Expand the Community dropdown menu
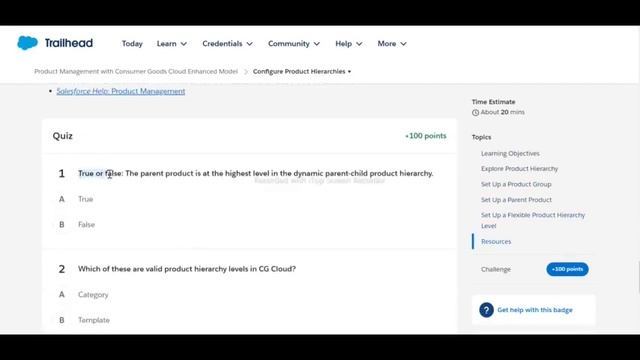 [294, 44]
